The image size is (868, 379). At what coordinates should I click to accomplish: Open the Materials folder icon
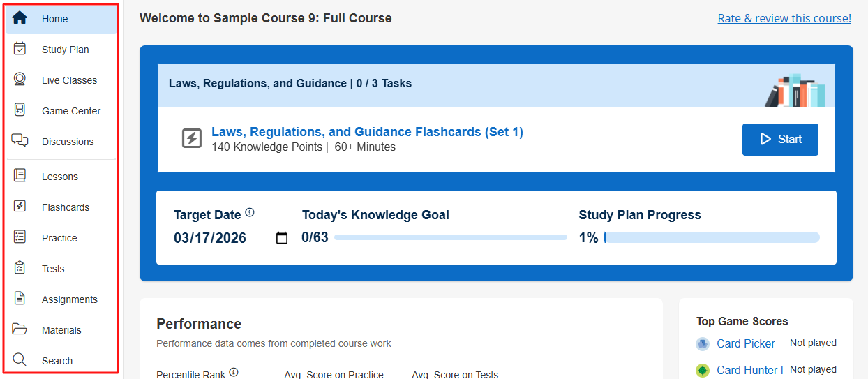tap(20, 329)
